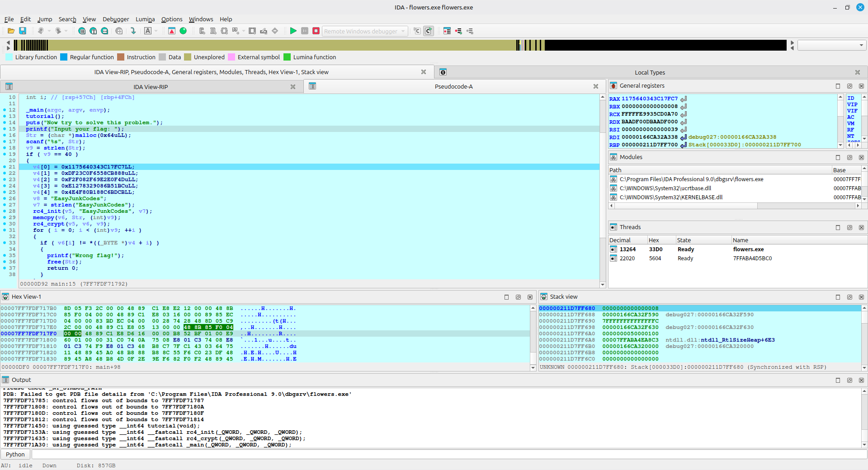Viewport: 868px width, 470px height.
Task: Pause the debugged process
Action: tap(305, 31)
